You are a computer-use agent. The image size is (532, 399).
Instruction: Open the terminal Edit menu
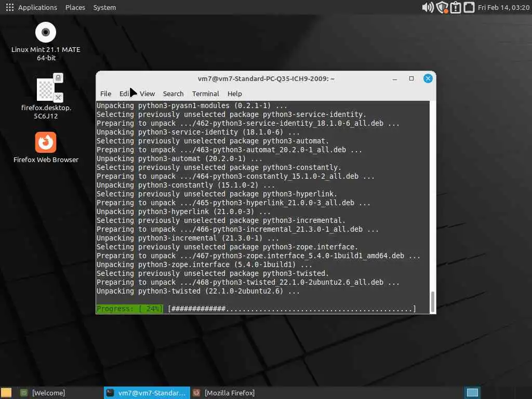(x=125, y=94)
